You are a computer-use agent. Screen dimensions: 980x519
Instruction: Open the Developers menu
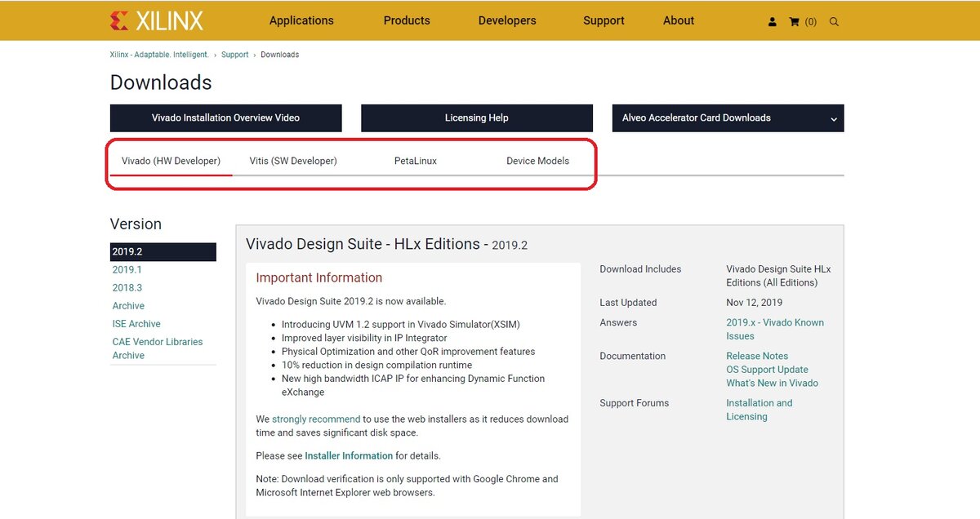[x=507, y=20]
